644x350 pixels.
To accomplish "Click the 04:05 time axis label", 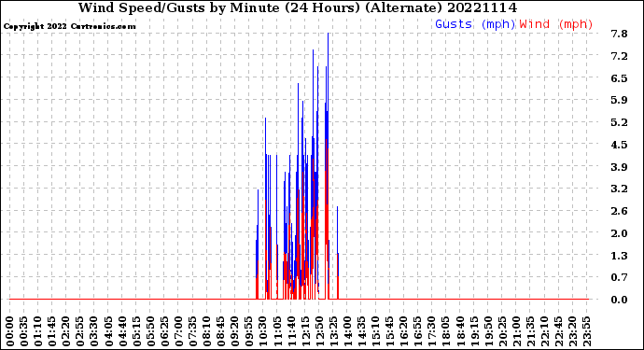I will [x=108, y=331].
